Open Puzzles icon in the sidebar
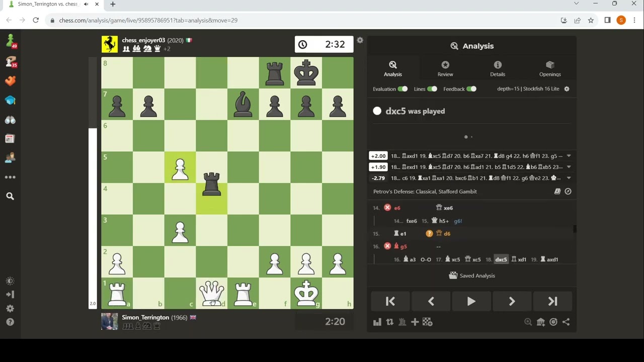644x362 pixels. (x=10, y=81)
